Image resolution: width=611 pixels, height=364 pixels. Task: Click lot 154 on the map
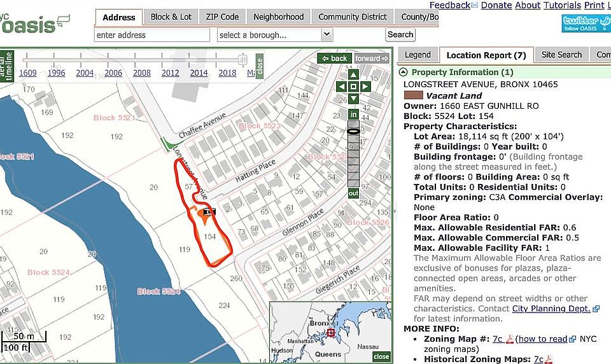coord(209,237)
